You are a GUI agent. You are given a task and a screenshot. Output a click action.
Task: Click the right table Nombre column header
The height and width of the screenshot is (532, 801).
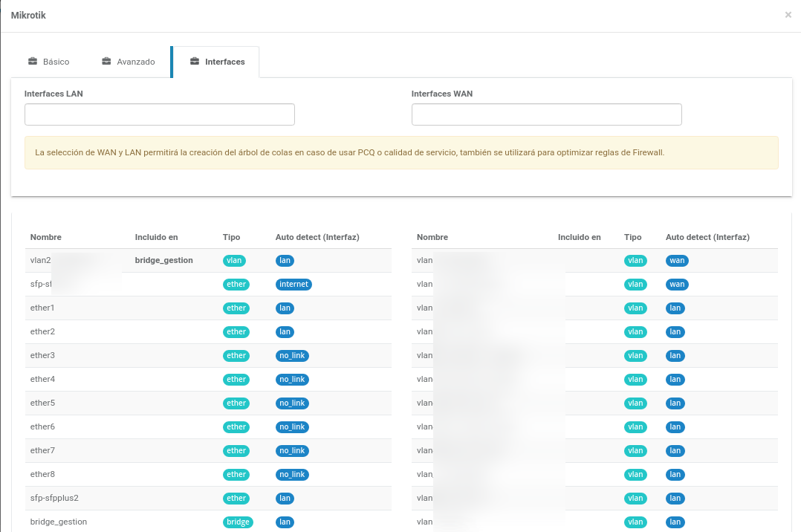point(432,237)
